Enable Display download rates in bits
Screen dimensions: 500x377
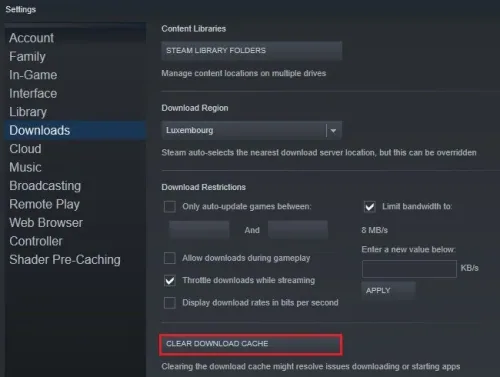(170, 303)
